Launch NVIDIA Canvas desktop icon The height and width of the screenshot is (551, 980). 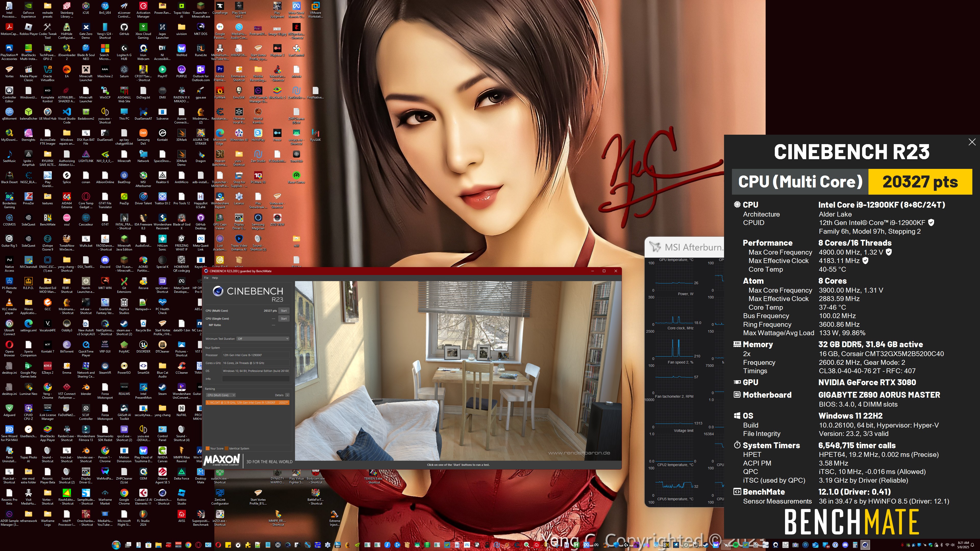tap(163, 455)
